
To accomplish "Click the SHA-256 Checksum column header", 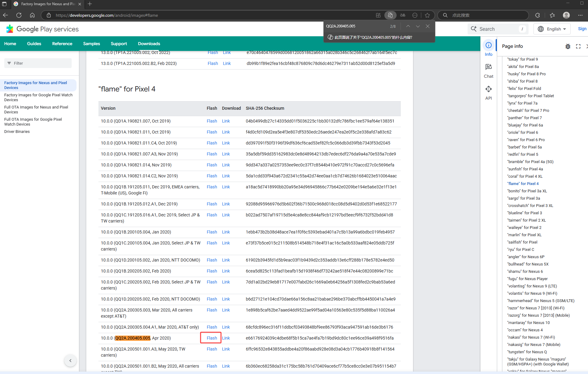I will [265, 108].
